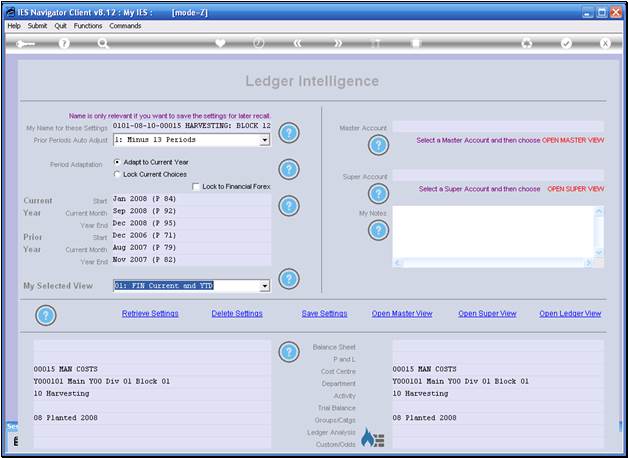628x458 pixels.
Task: Click the clock icon in the toolbar
Action: [x=259, y=43]
